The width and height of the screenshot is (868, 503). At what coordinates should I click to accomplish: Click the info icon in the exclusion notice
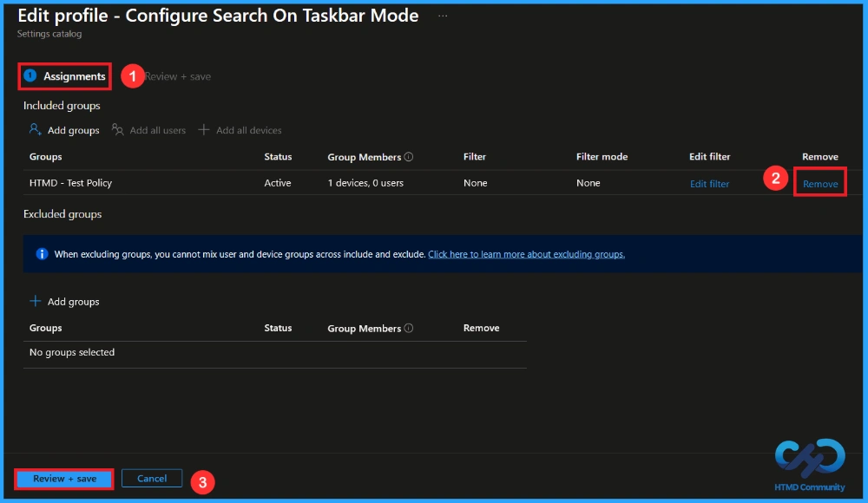pos(42,254)
